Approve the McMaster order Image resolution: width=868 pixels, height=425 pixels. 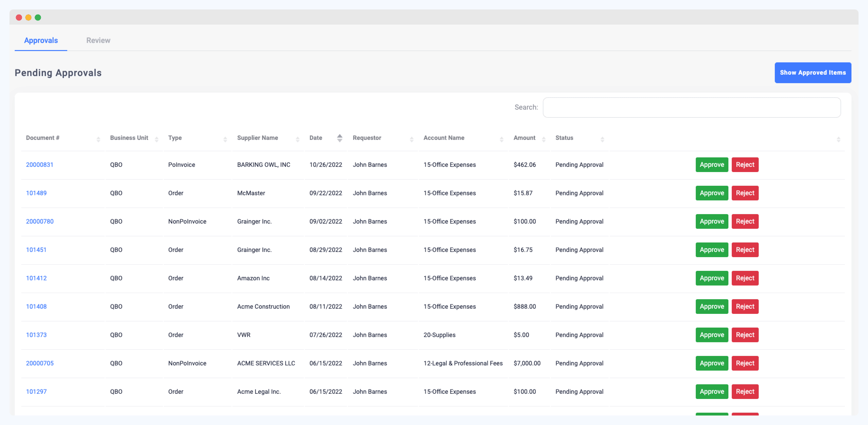pyautogui.click(x=712, y=193)
